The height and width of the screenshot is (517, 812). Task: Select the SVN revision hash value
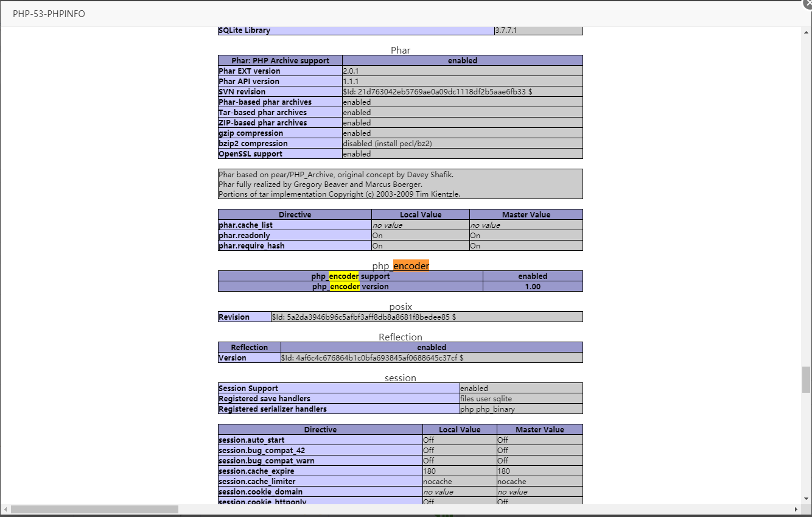438,91
